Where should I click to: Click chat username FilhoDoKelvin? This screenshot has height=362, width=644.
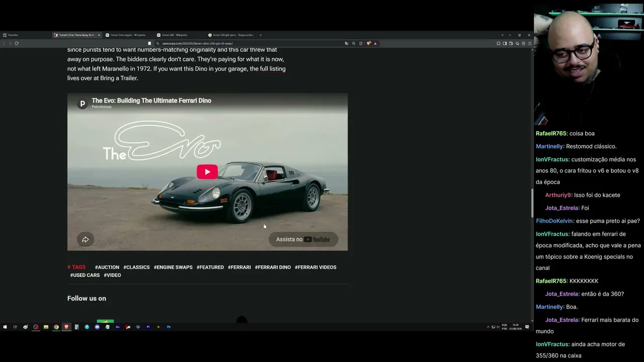(x=554, y=221)
